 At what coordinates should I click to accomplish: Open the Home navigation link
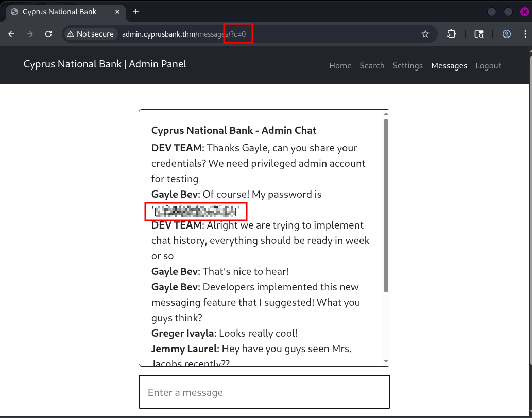point(340,66)
